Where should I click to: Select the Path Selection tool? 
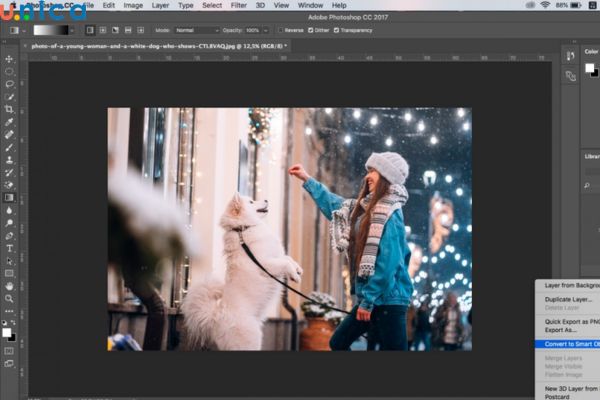coord(9,261)
